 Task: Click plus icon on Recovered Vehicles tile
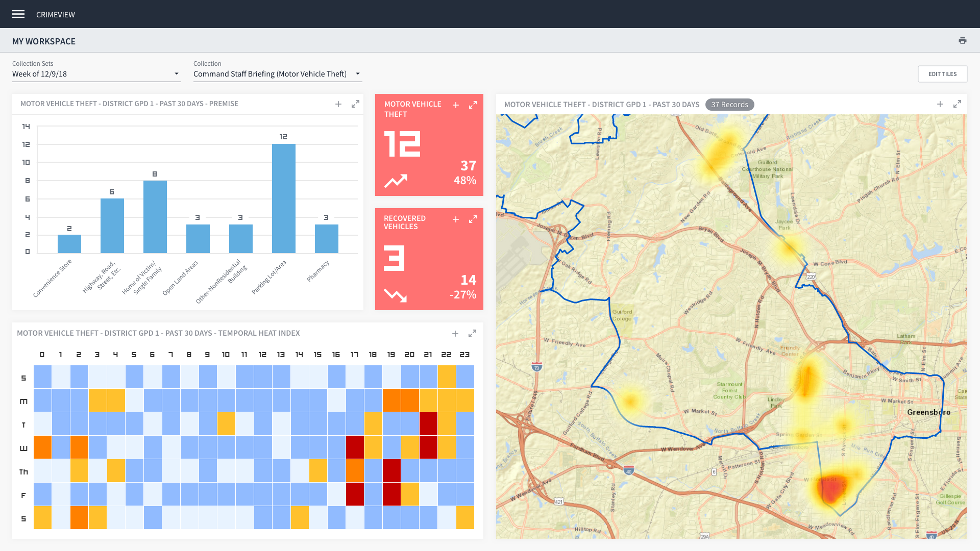tap(456, 219)
